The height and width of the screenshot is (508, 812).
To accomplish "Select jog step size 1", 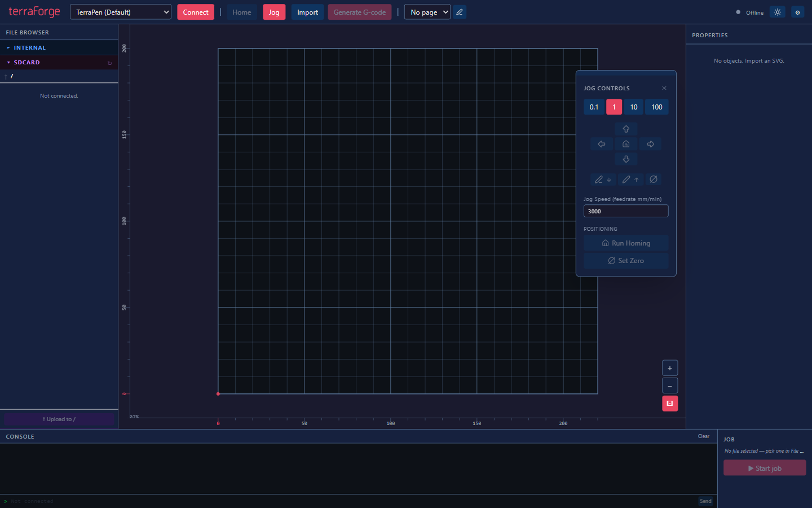I will 614,107.
